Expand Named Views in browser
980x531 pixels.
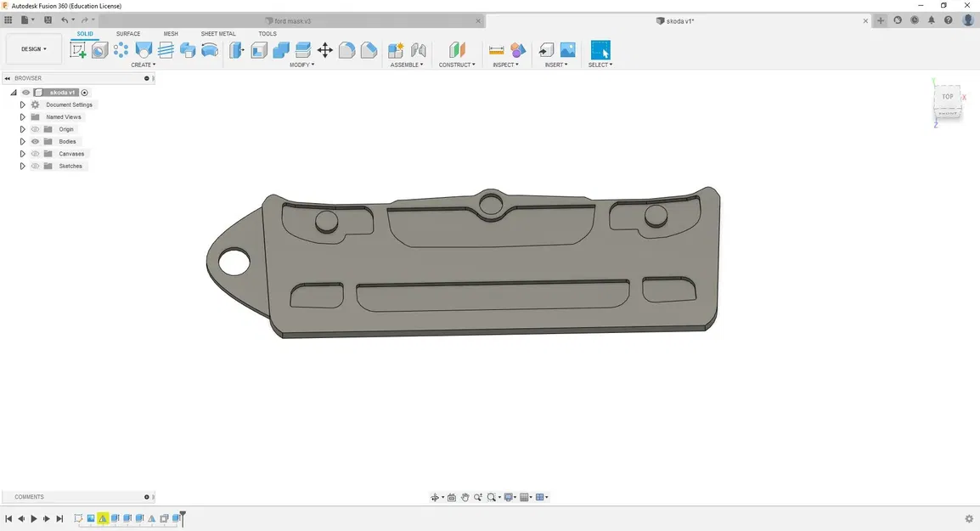[22, 117]
